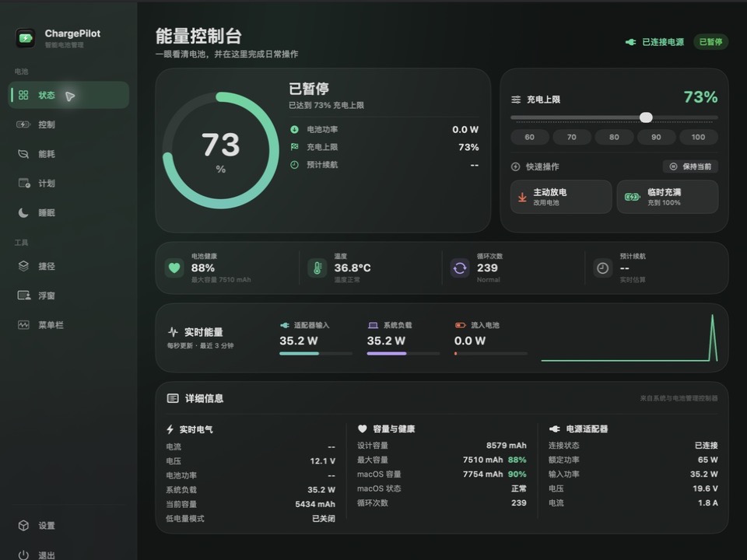Click the 已暂停 status badge at top right
Image resolution: width=747 pixels, height=560 pixels.
[710, 42]
